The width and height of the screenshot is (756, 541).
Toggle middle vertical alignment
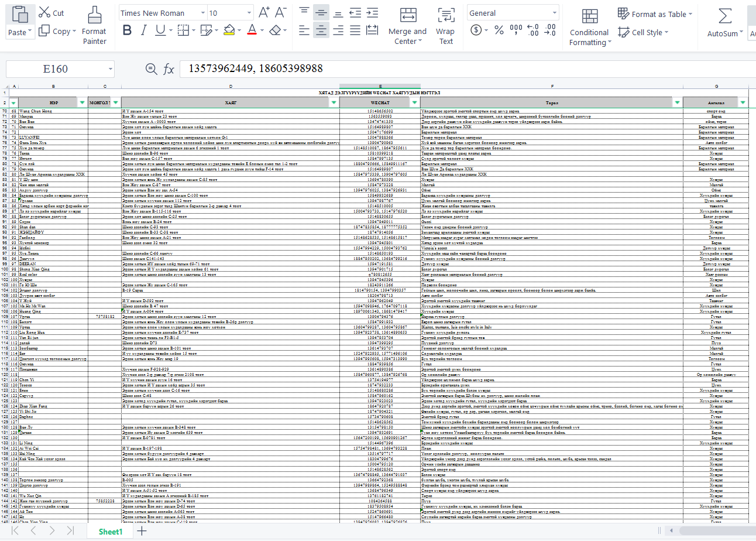tap(321, 12)
